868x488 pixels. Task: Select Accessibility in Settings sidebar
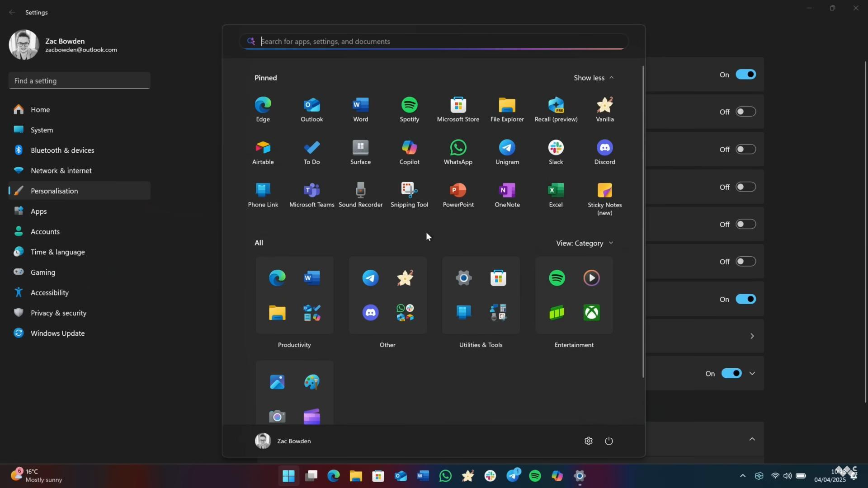coord(80,293)
